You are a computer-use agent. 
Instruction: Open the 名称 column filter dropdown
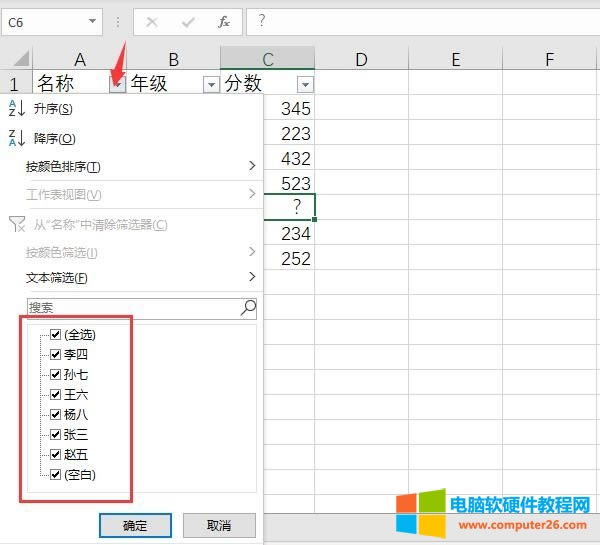tap(117, 84)
